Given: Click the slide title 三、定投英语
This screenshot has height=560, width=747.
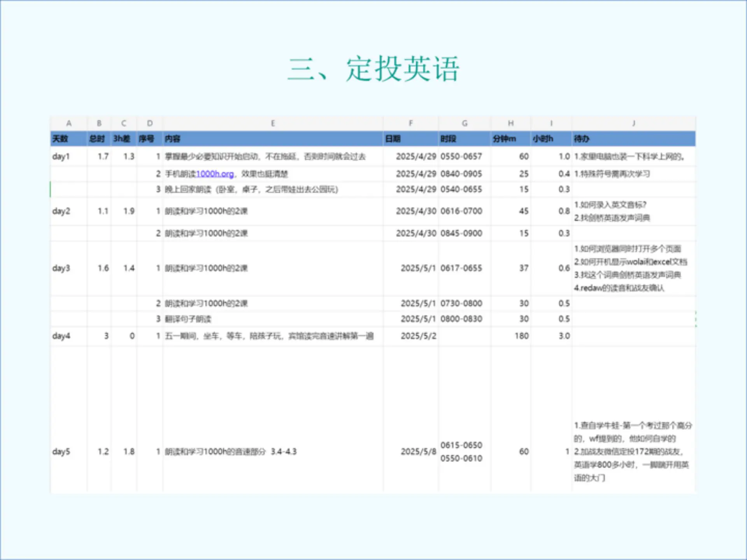Looking at the screenshot, I should [373, 69].
